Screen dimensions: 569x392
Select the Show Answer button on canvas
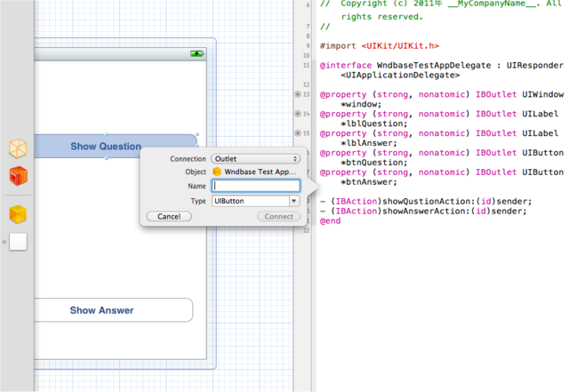113,310
